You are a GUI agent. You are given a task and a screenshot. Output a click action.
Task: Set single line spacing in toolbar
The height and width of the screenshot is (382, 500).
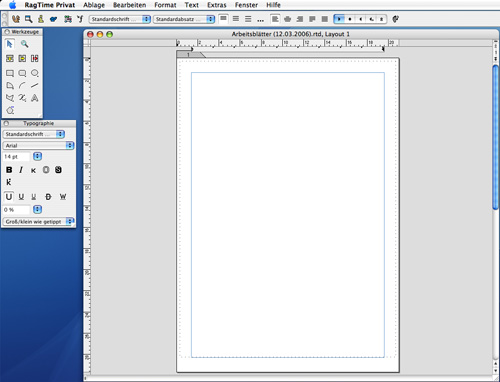(223, 19)
